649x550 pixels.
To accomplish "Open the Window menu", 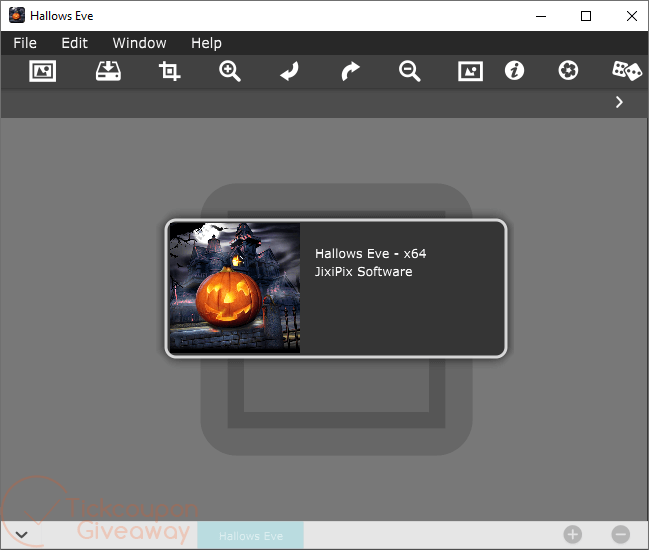I will tap(139, 43).
